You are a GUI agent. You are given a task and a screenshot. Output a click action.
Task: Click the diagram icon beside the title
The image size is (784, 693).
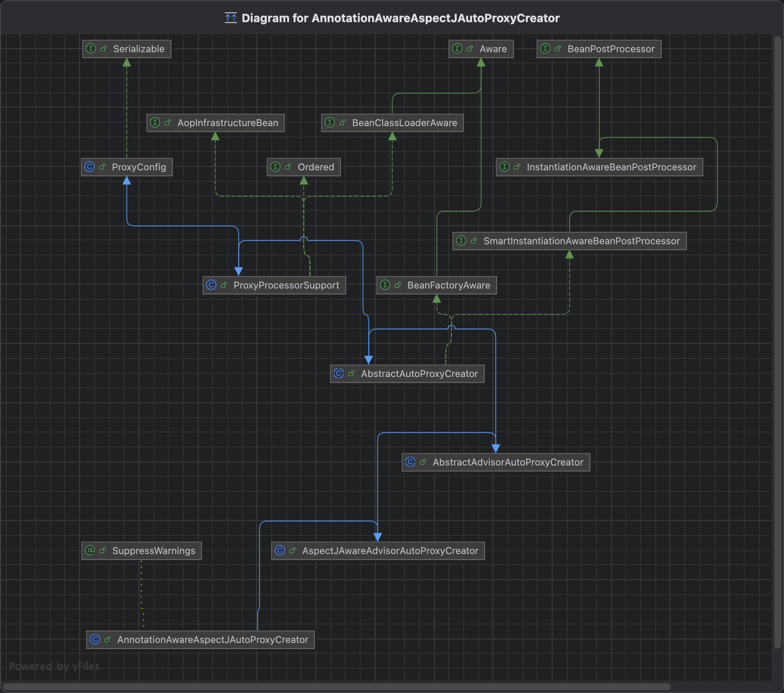[231, 18]
